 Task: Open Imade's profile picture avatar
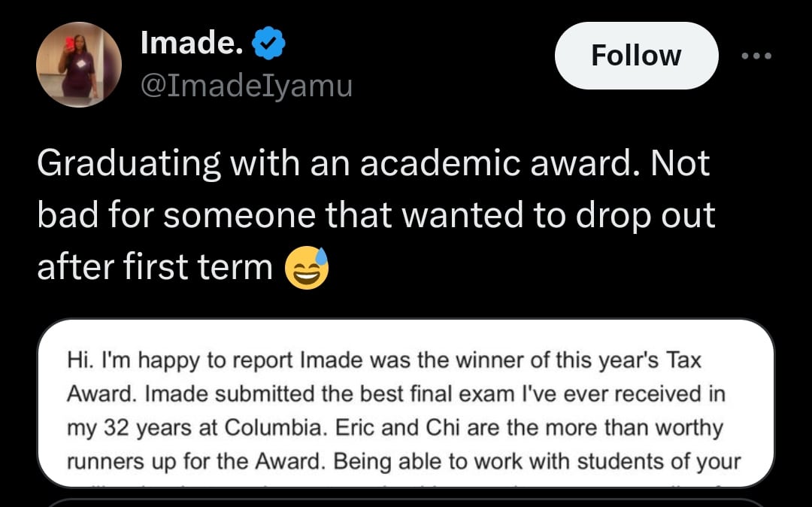79,65
